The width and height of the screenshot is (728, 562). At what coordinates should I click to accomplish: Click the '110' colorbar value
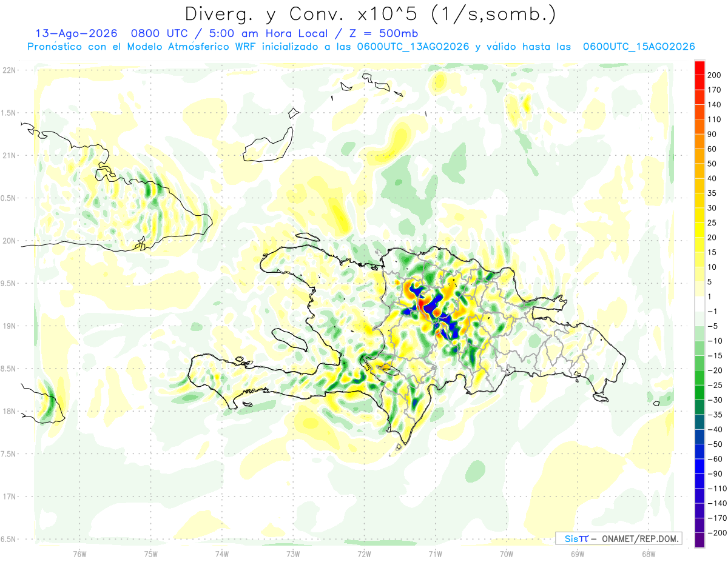[715, 119]
